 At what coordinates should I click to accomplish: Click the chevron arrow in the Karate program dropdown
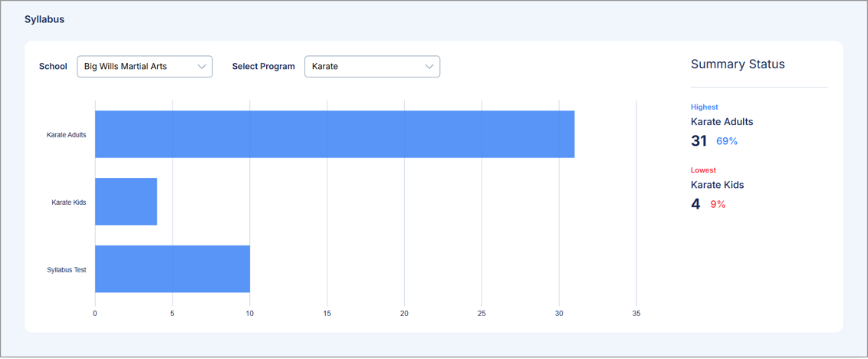pos(429,67)
